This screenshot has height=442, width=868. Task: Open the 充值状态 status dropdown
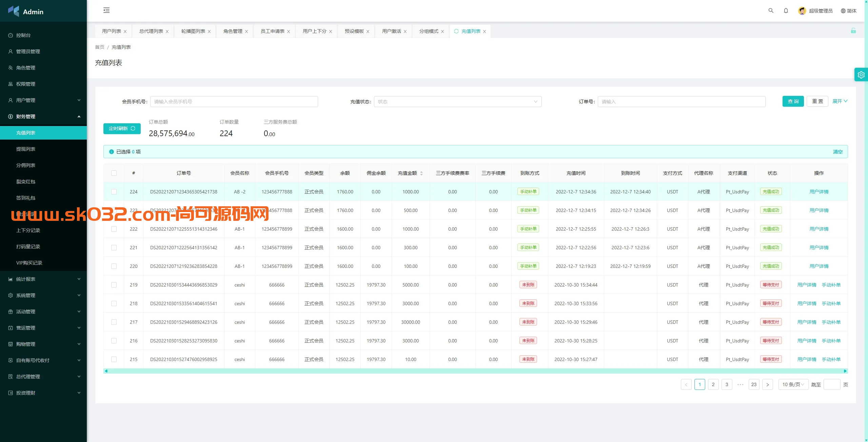pyautogui.click(x=457, y=102)
